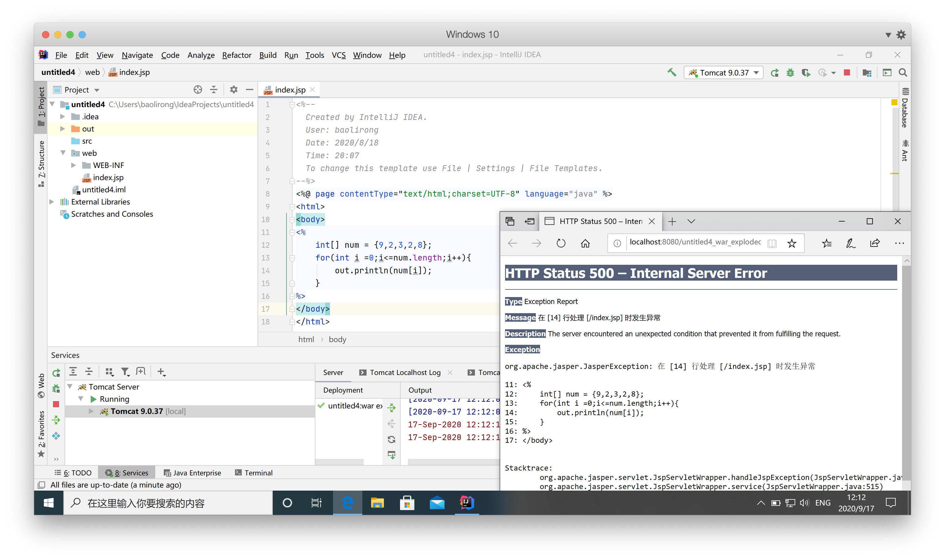Toggle the Terminal tool window button
The image size is (945, 560).
pos(254,473)
